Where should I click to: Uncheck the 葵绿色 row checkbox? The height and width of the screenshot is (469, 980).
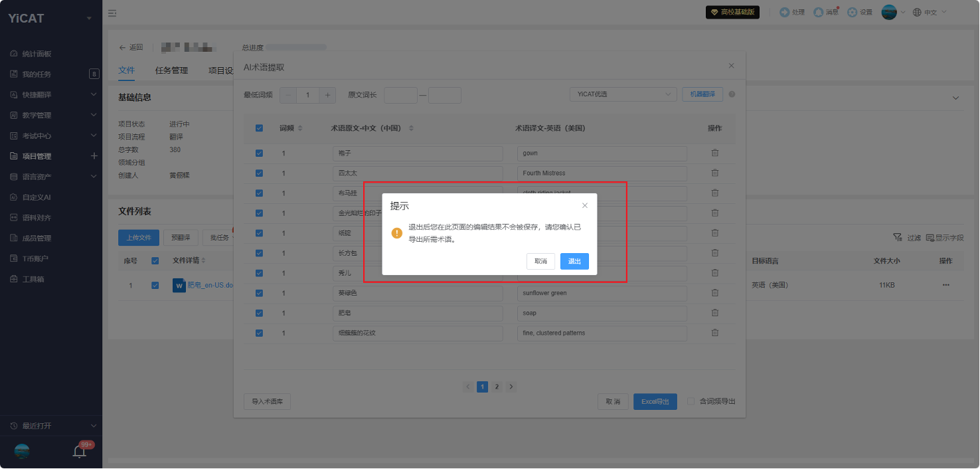(x=259, y=293)
